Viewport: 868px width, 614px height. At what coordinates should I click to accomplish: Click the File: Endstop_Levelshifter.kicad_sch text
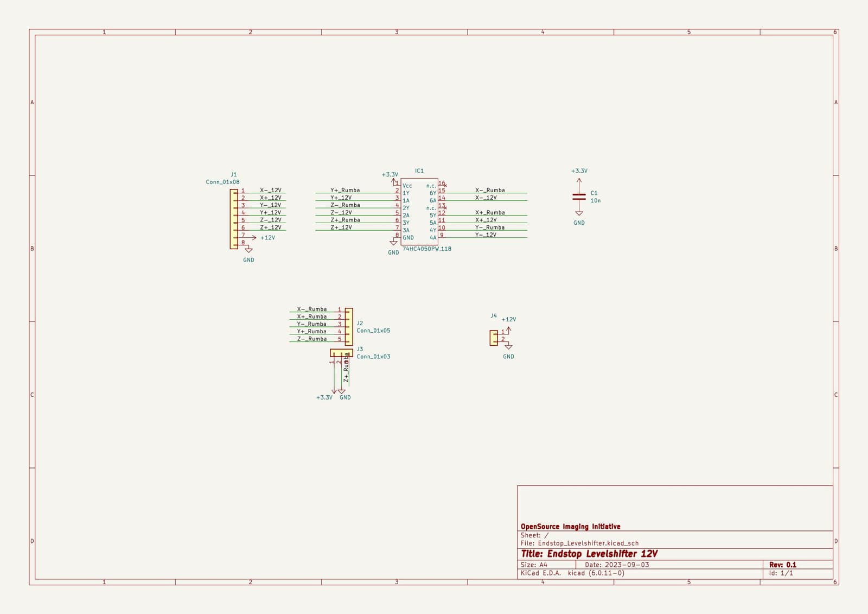coord(579,543)
